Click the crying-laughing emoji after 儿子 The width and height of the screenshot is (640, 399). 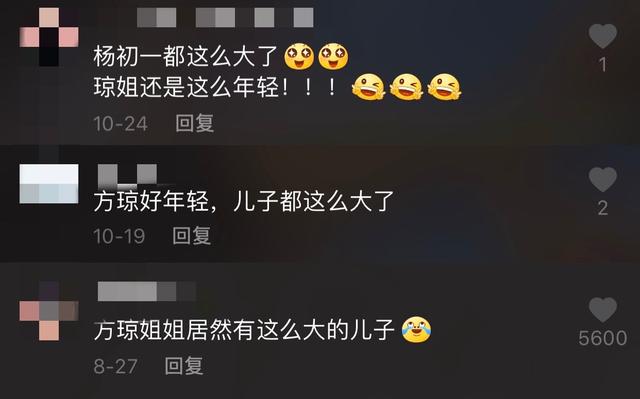[416, 329]
